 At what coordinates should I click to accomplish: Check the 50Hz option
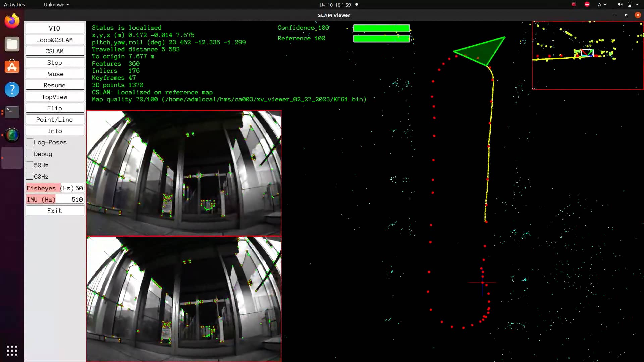coord(30,165)
